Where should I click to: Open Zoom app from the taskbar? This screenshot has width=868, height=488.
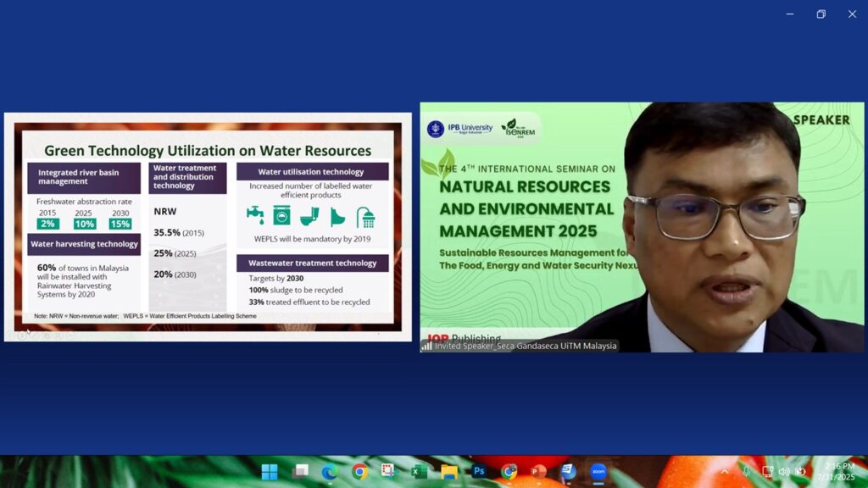click(x=598, y=472)
